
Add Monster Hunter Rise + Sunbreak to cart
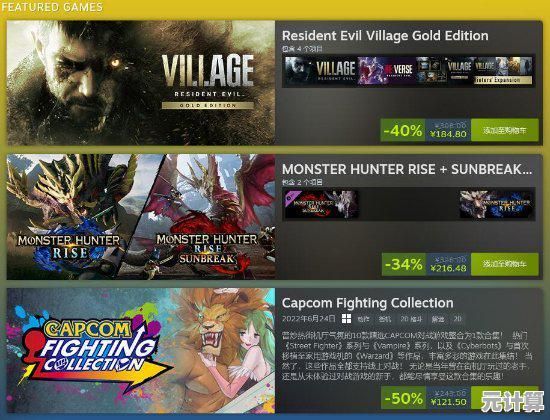point(504,264)
